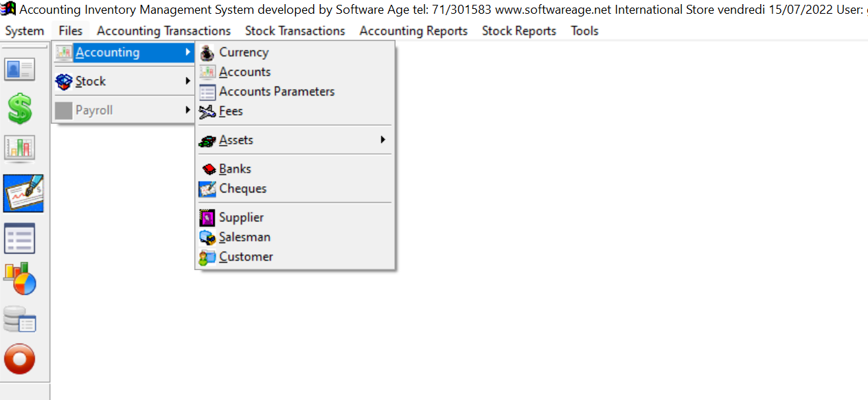Screen dimensions: 868x400
Task: Click the red stop button at sidebar bottom
Action: pos(21,358)
